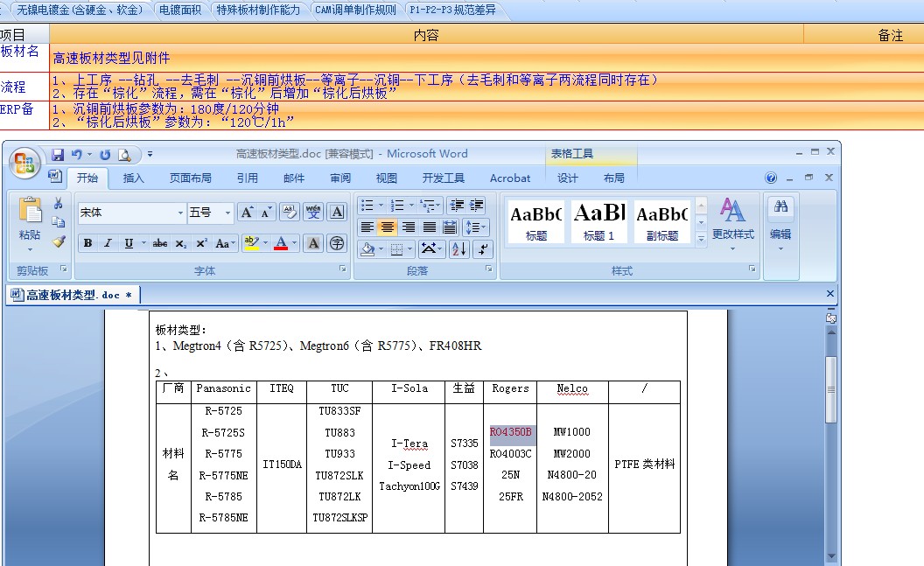Image resolution: width=924 pixels, height=566 pixels.
Task: Expand the numbered list dropdown
Action: tap(410, 205)
